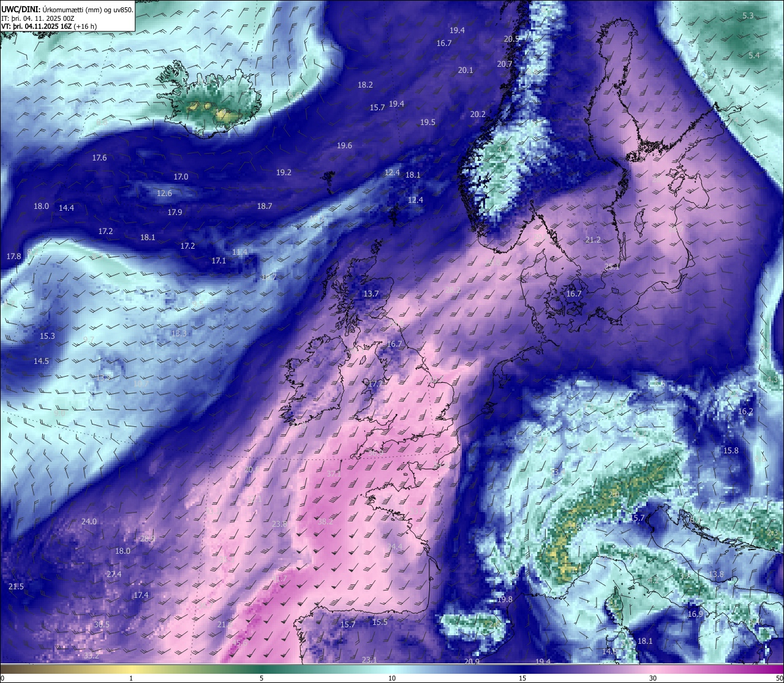Click the IT initialization time 00Z line

[38, 18]
